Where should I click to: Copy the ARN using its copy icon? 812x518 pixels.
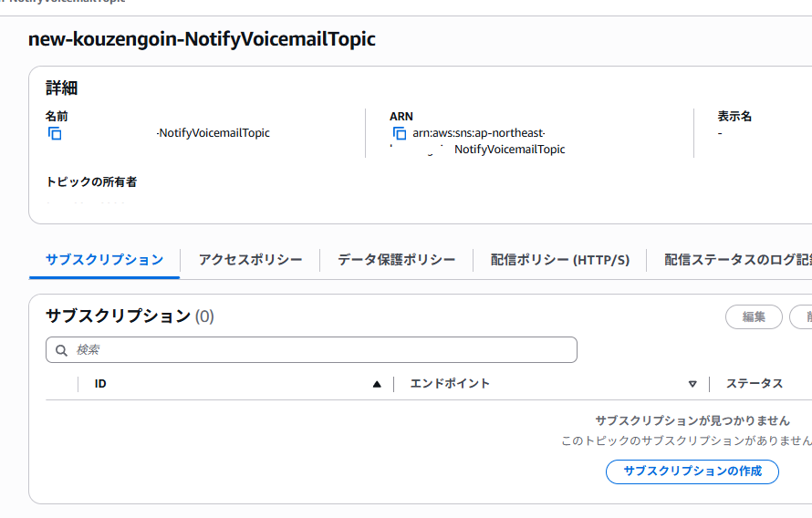pos(399,133)
